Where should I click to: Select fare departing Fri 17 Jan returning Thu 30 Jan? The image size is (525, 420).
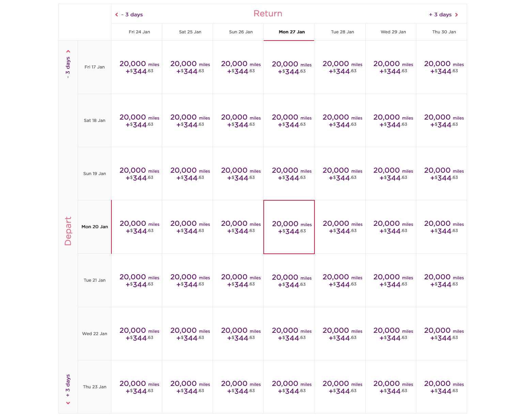442,67
